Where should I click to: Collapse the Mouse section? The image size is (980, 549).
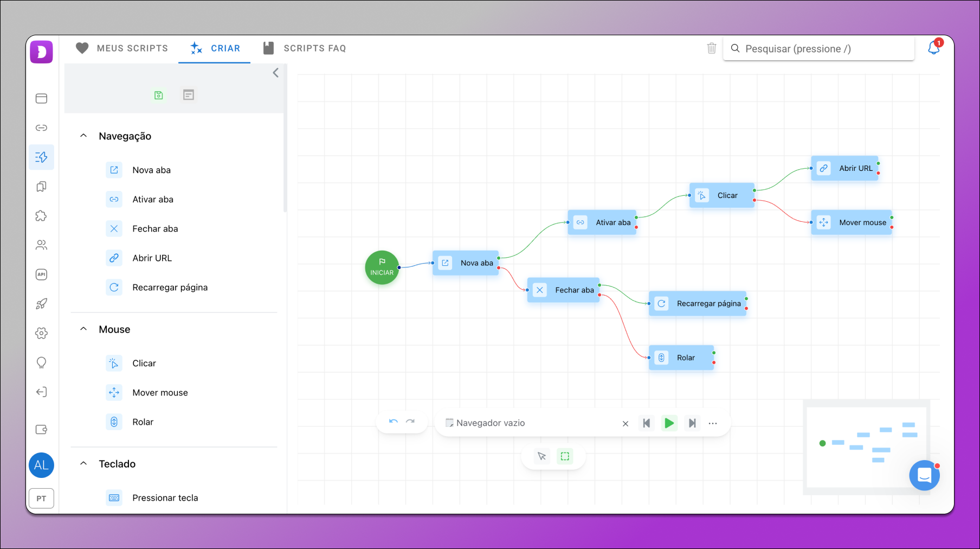[x=83, y=329]
